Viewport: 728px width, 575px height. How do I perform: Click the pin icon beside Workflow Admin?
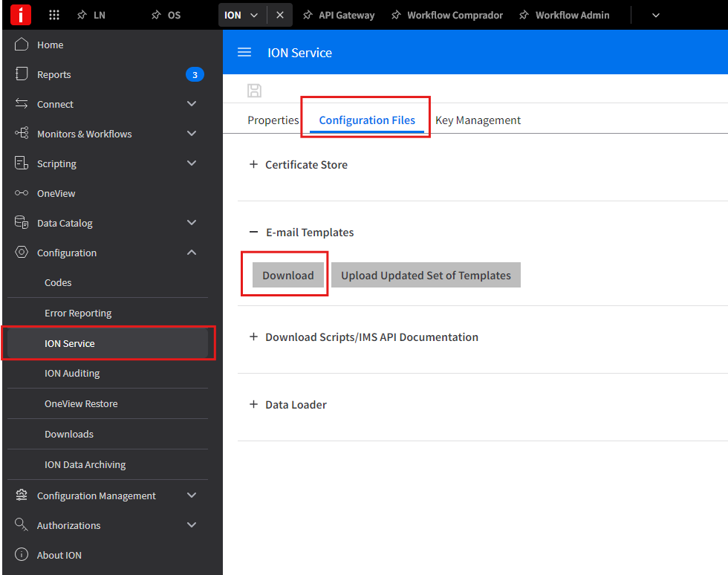tap(524, 15)
